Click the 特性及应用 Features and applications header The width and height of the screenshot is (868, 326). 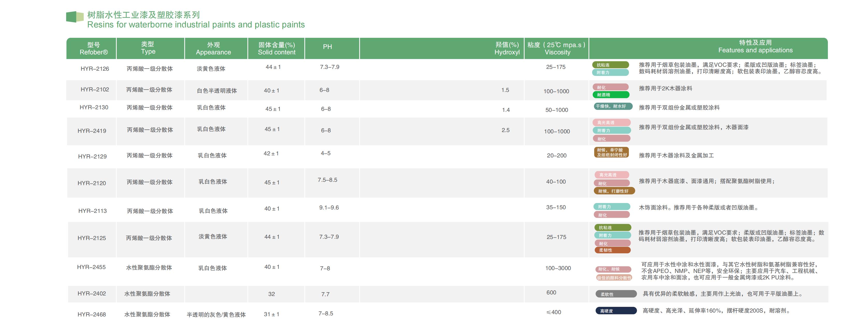755,47
